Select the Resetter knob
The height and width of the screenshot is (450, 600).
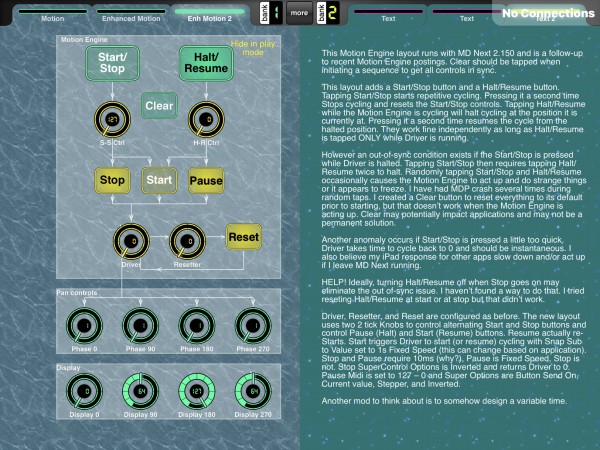pos(188,241)
